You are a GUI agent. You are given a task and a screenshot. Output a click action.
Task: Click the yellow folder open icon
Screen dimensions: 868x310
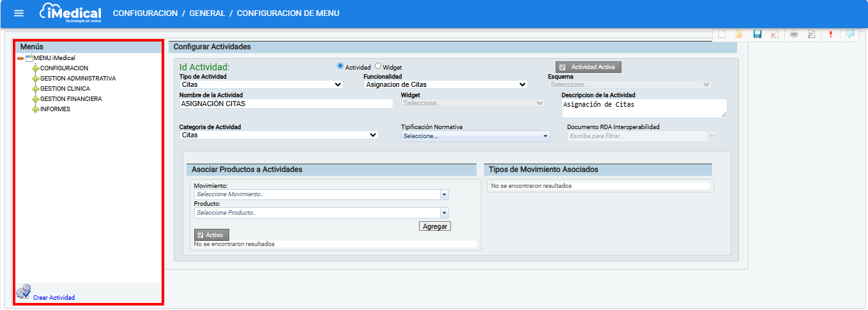[x=739, y=35]
